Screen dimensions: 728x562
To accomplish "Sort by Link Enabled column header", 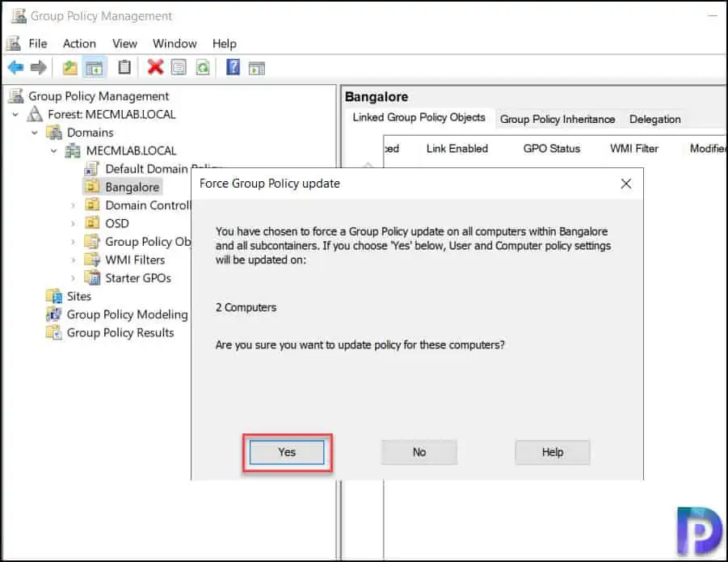I will (457, 149).
